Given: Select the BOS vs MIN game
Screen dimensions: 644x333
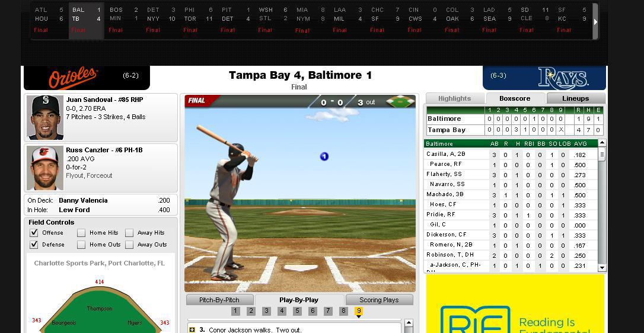Looking at the screenshot, I should (x=123, y=20).
